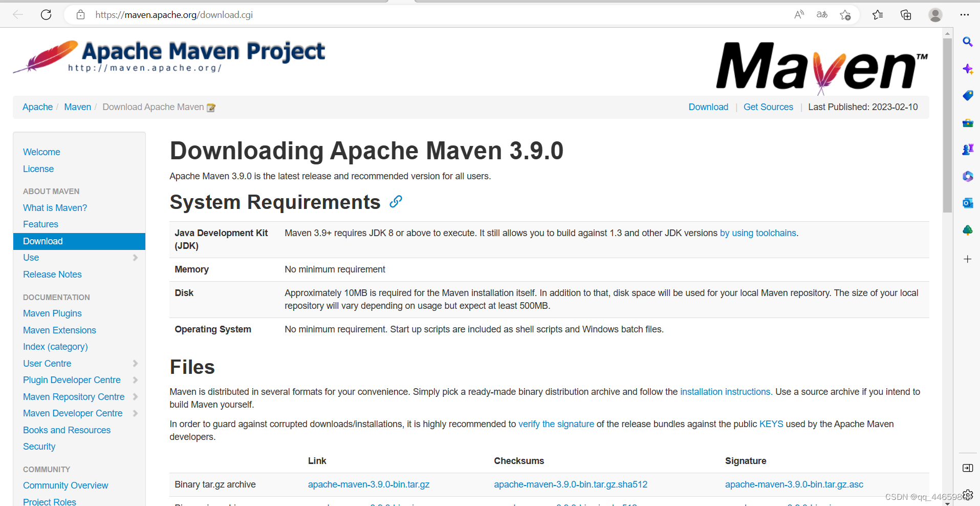Viewport: 980px width, 506px height.
Task: Open Welcome in the left navigation
Action: [x=41, y=152]
